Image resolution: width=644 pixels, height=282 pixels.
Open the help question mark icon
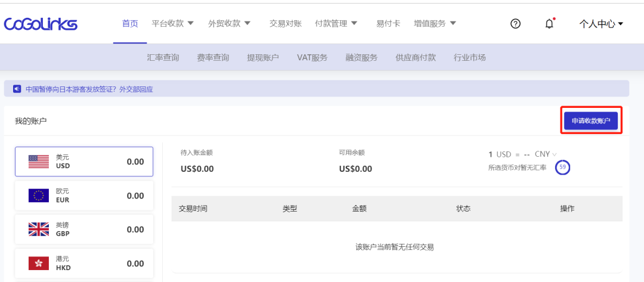coord(515,24)
